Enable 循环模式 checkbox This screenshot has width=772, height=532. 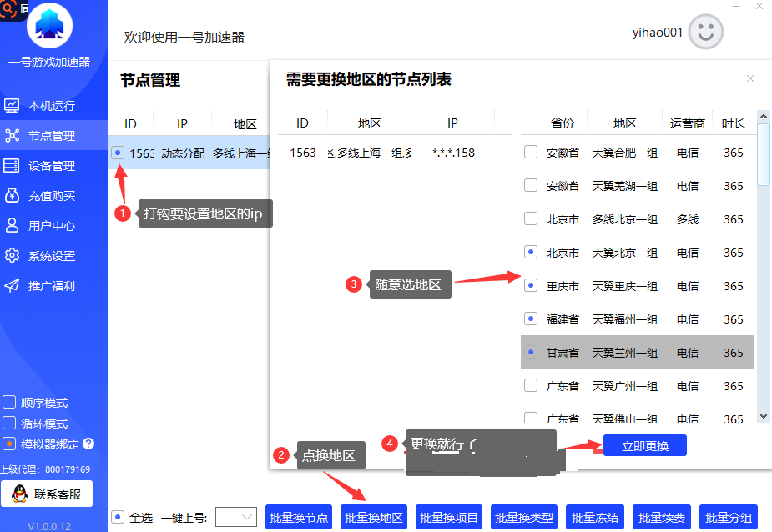click(9, 424)
